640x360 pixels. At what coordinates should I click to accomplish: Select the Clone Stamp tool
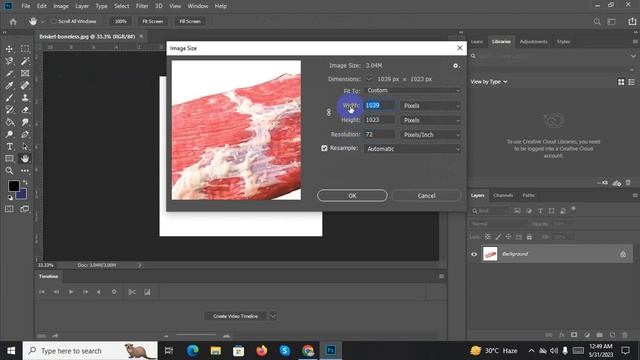click(x=25, y=98)
